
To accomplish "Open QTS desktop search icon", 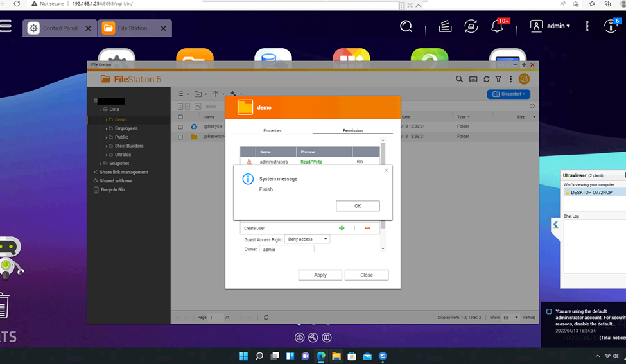I will (406, 26).
